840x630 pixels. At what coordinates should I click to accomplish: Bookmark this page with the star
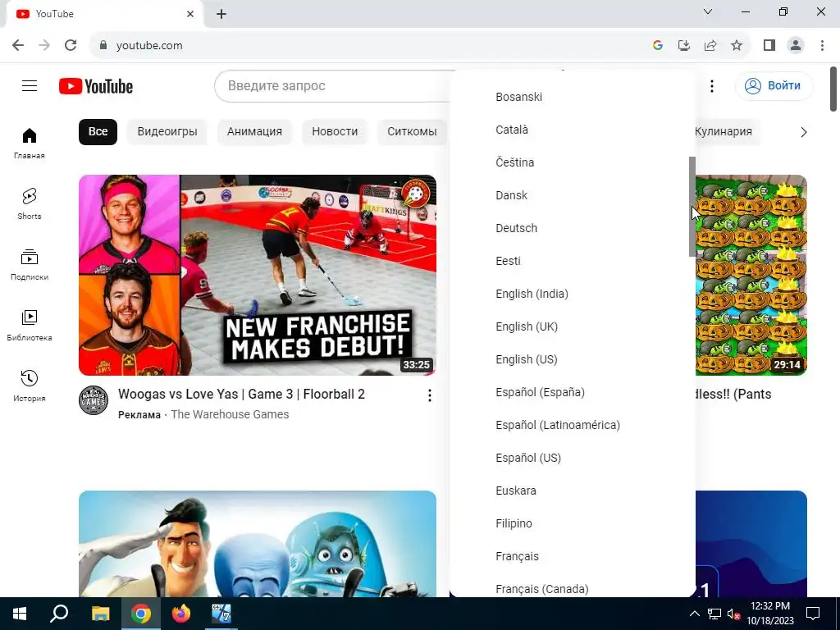[737, 46]
